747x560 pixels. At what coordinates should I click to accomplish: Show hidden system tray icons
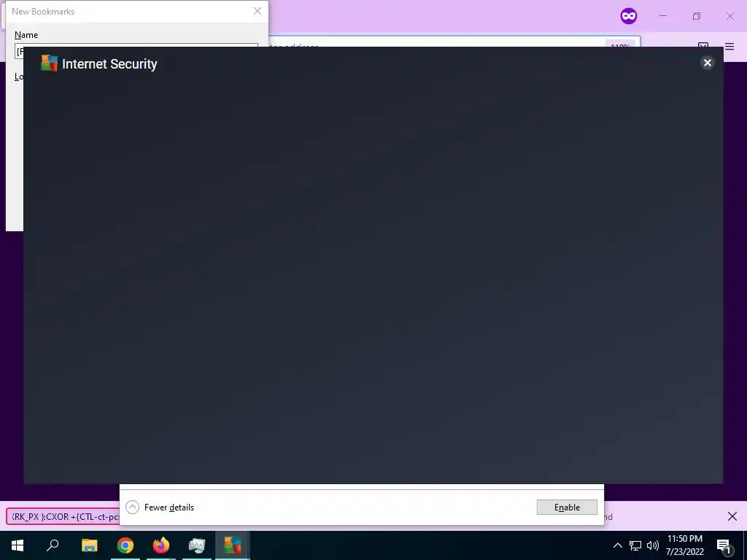click(x=617, y=545)
